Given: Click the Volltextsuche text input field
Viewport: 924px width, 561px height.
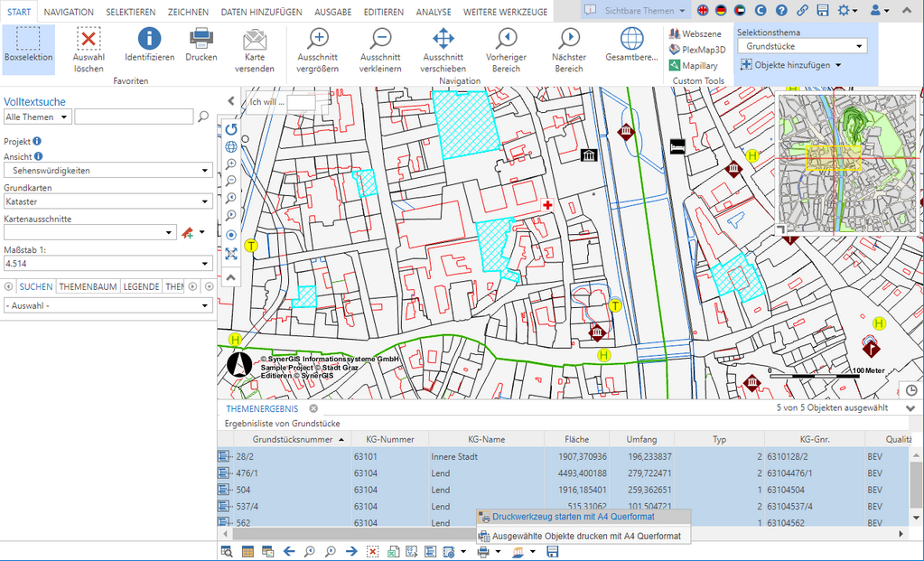Looking at the screenshot, I should click(134, 117).
